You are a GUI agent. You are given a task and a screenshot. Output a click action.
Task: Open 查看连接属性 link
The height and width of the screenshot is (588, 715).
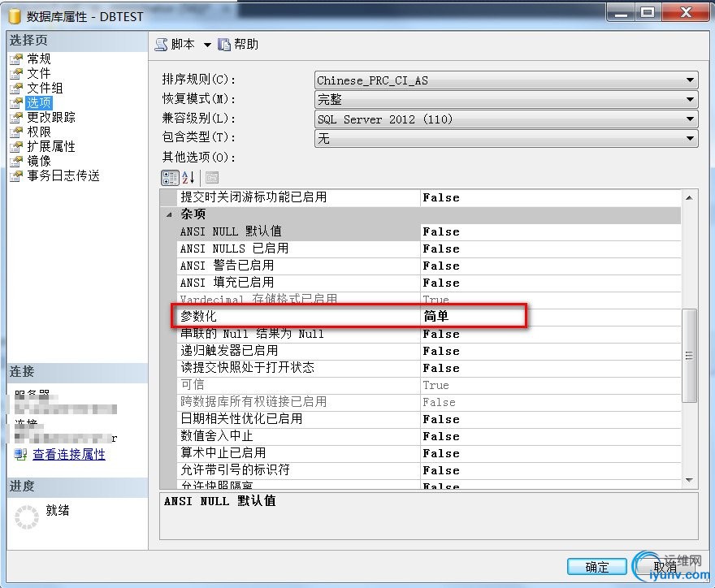coord(69,455)
